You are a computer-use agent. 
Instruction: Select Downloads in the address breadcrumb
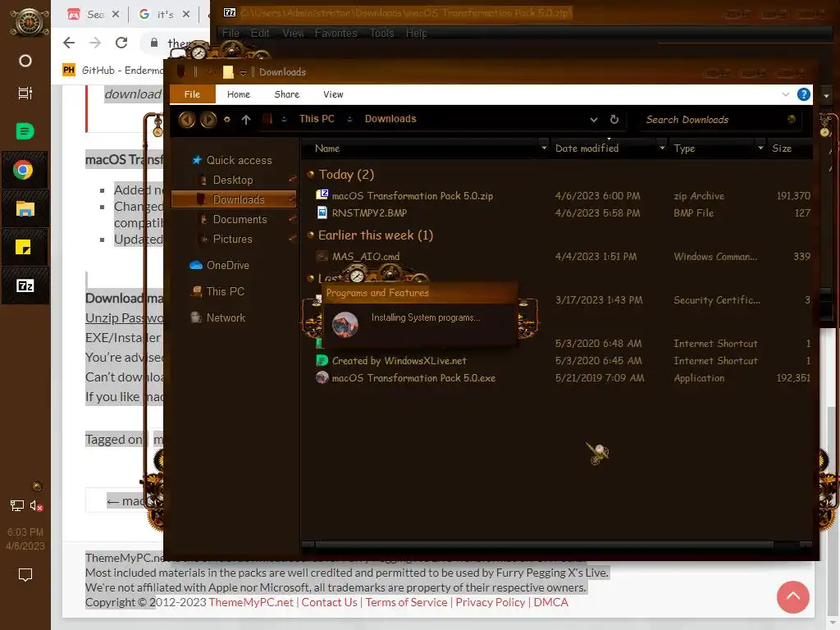coord(390,119)
